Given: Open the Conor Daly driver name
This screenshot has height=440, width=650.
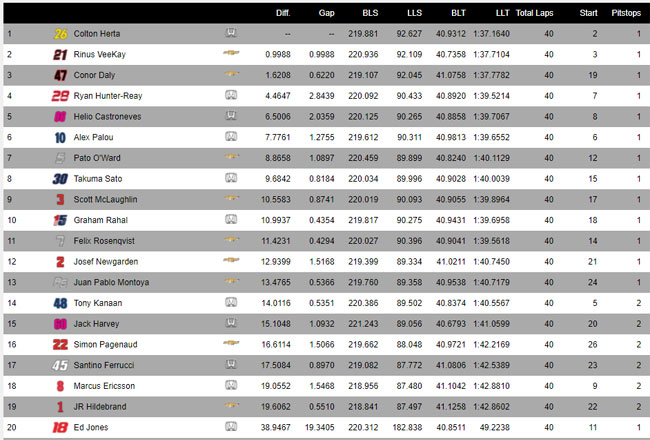Looking at the screenshot, I should [x=94, y=75].
